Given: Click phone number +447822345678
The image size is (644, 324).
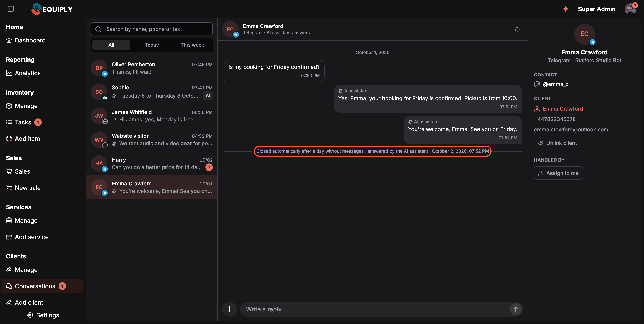Looking at the screenshot, I should click(555, 119).
